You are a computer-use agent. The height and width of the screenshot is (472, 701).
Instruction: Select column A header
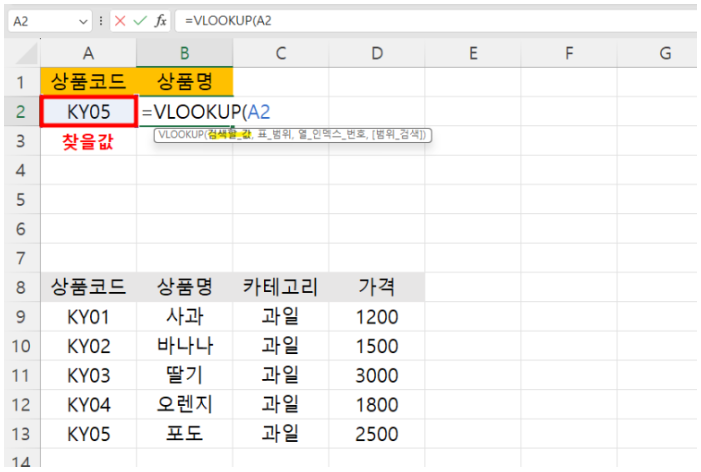(89, 52)
